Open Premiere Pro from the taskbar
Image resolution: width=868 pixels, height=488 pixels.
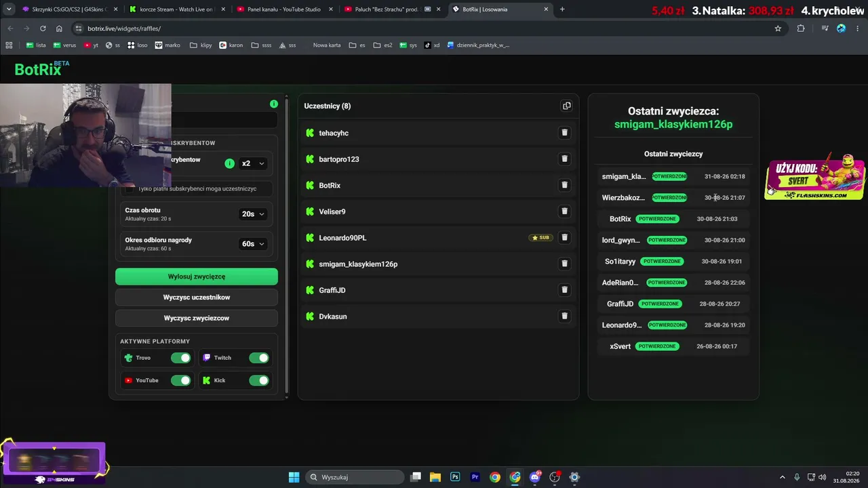(x=475, y=477)
